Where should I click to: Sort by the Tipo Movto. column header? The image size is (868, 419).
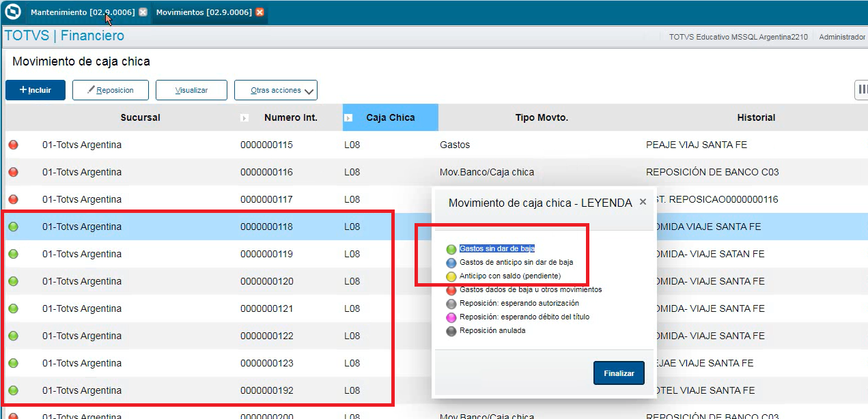(x=542, y=117)
